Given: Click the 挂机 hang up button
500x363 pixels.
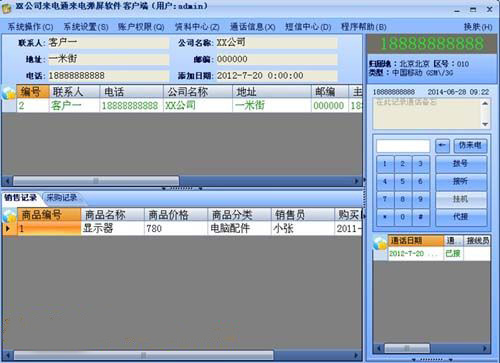Looking at the screenshot, I should point(461,199).
